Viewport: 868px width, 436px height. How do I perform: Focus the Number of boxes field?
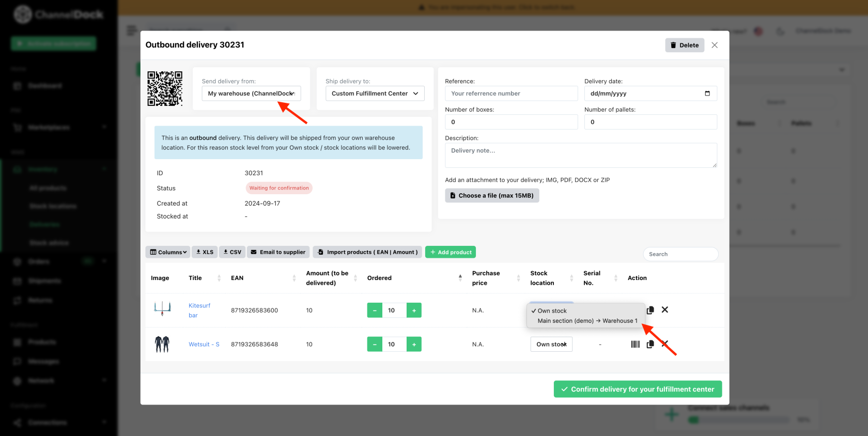click(x=512, y=122)
